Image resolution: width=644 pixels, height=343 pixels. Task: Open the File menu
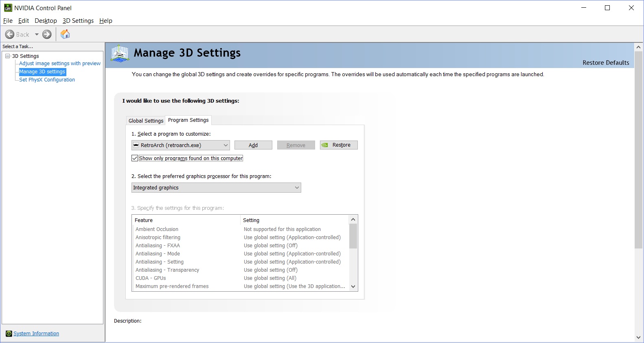tap(8, 21)
